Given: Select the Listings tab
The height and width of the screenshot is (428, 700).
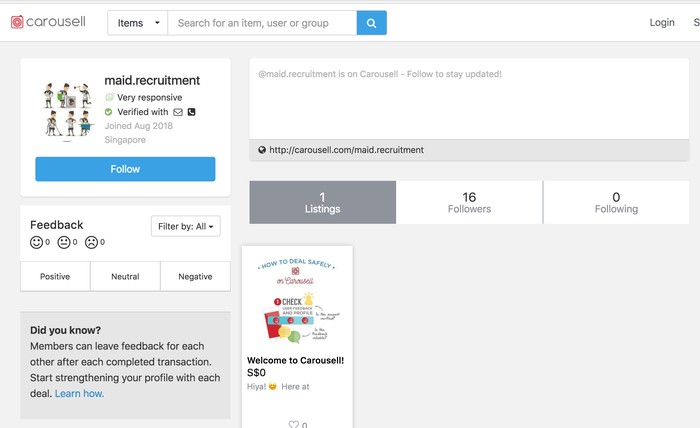Looking at the screenshot, I should tap(323, 202).
